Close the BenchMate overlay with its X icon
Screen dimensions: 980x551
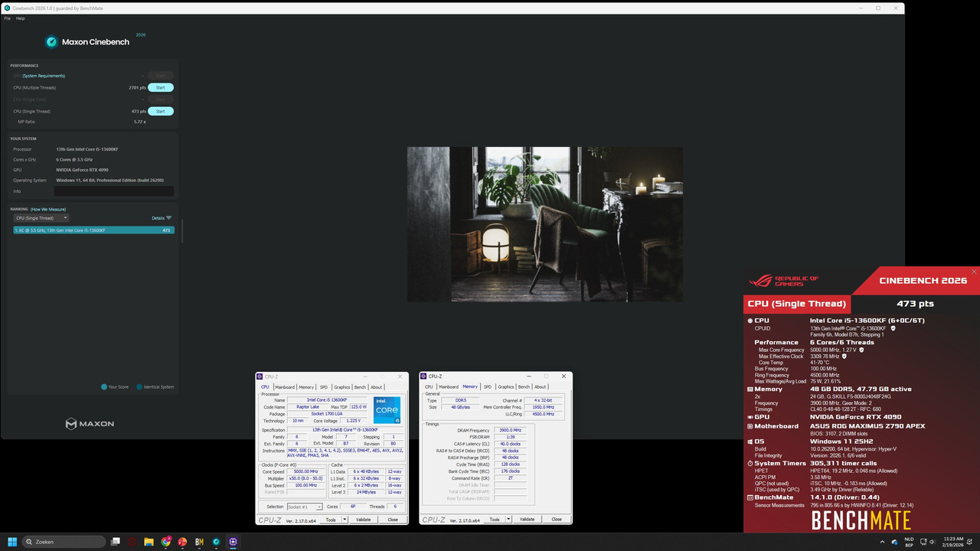974,272
